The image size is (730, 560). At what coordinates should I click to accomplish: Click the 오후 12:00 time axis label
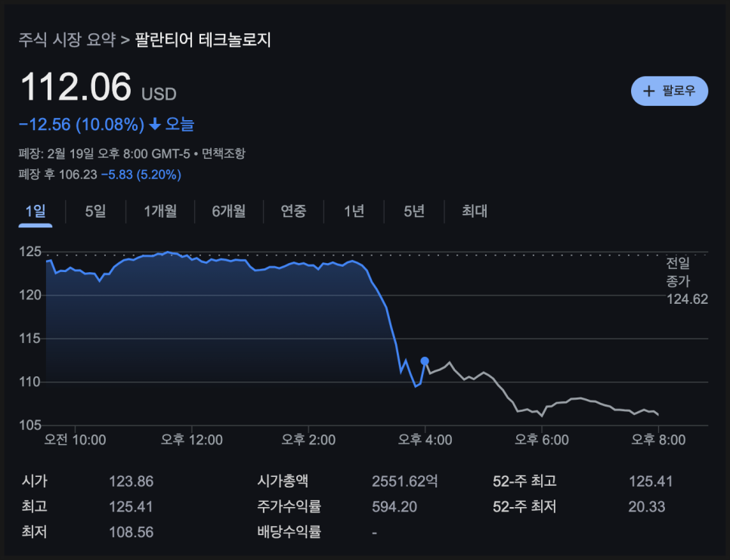pos(191,439)
